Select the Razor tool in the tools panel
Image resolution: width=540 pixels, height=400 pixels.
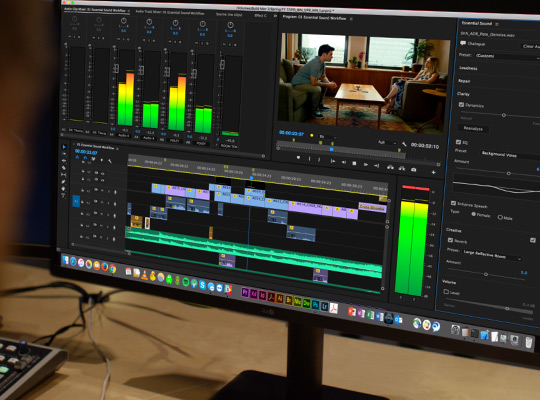pos(64,168)
